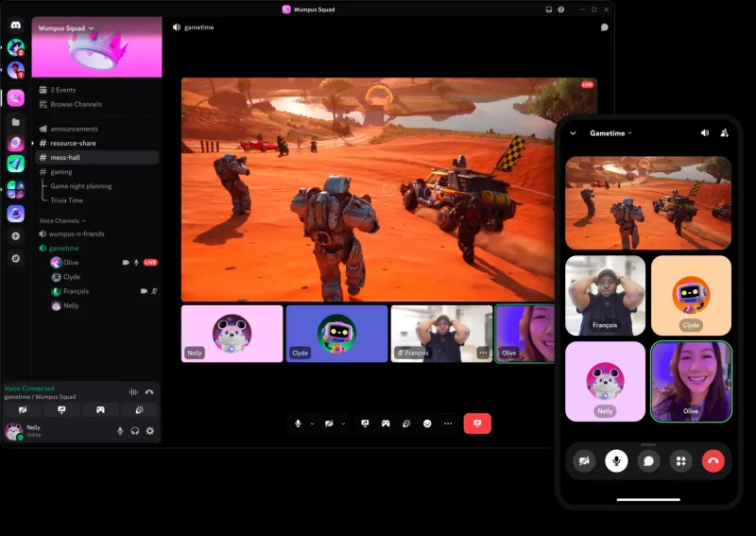Select the gaming channel
Image resolution: width=756 pixels, height=536 pixels.
coord(97,172)
